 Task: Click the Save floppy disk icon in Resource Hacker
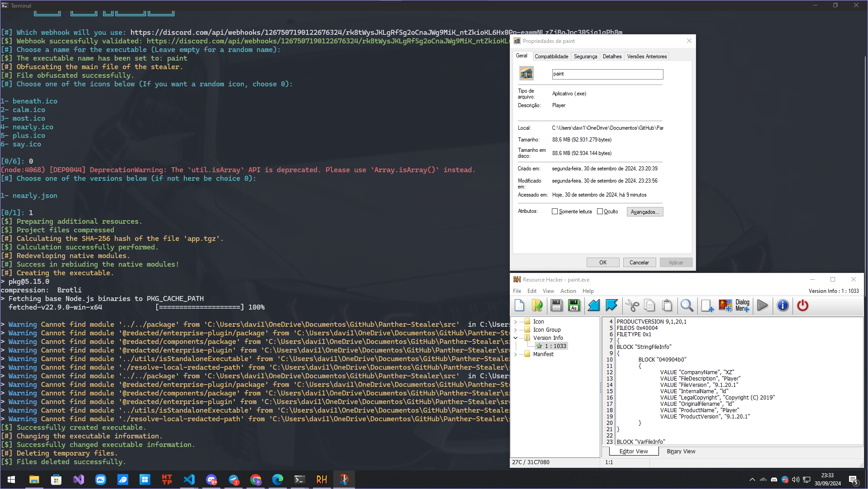pos(556,306)
